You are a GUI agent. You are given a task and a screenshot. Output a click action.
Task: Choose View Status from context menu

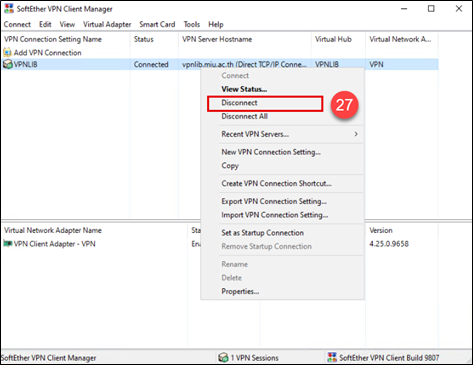pos(244,89)
